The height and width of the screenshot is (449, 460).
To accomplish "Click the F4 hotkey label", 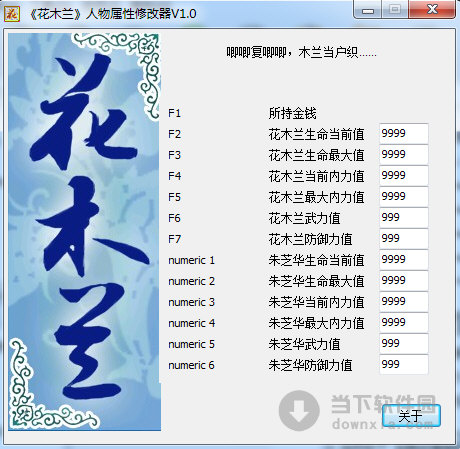I will click(174, 176).
